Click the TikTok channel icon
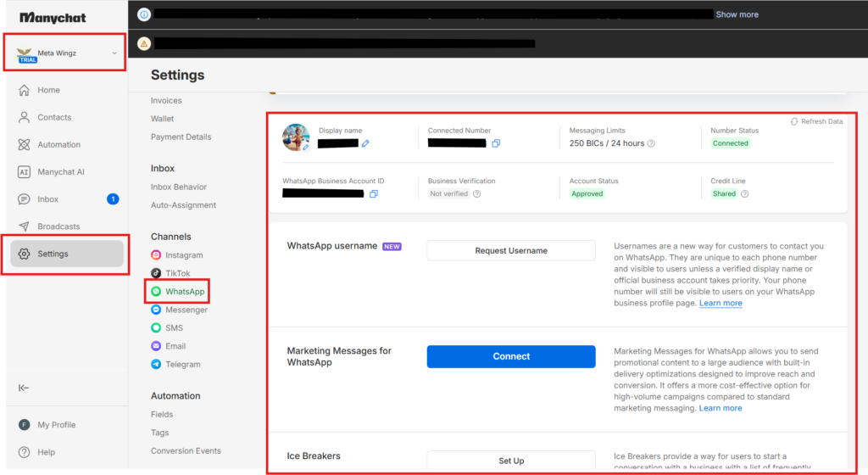This screenshot has height=475, width=868. point(156,273)
